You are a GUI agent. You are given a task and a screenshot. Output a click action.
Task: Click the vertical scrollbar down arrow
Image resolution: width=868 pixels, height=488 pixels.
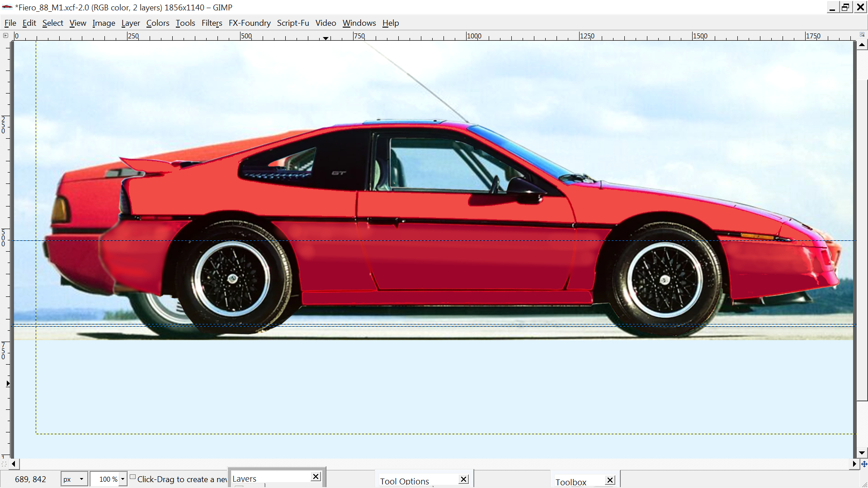(862, 453)
